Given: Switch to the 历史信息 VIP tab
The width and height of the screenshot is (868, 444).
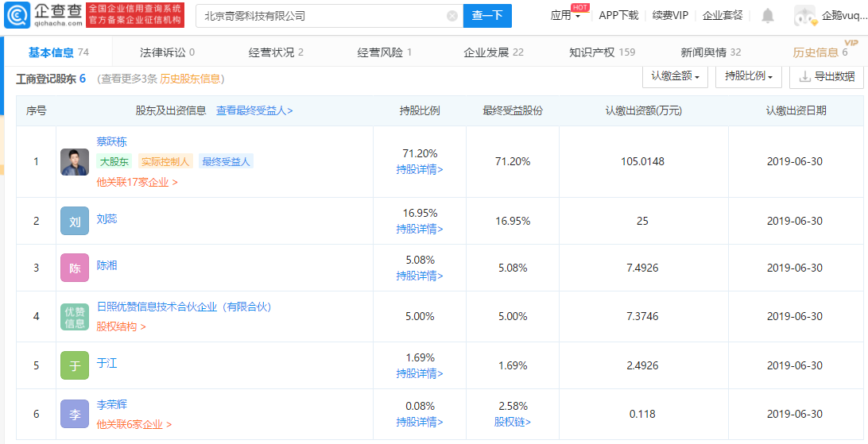Looking at the screenshot, I should point(820,52).
